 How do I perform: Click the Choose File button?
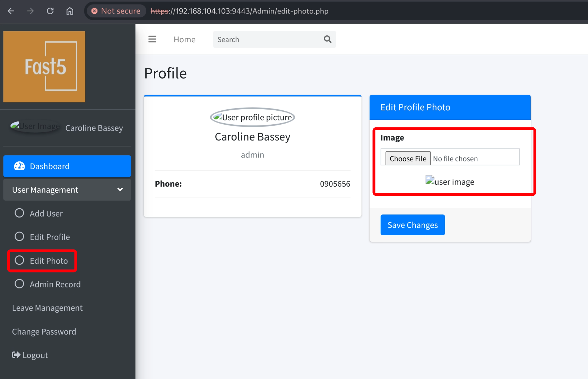[408, 159]
